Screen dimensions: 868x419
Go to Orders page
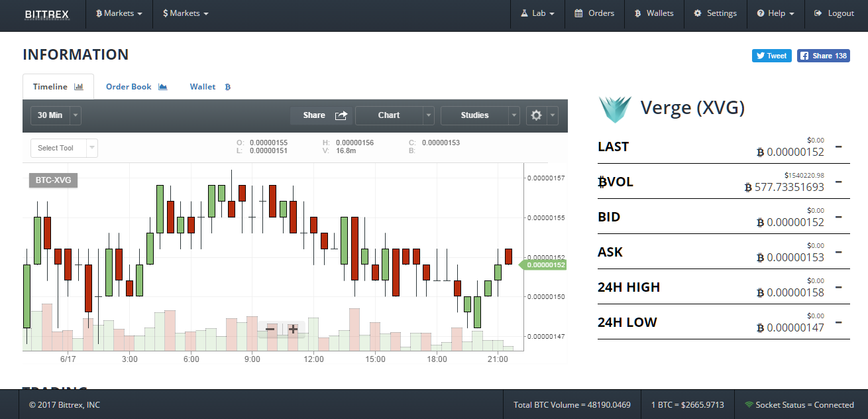tap(594, 13)
